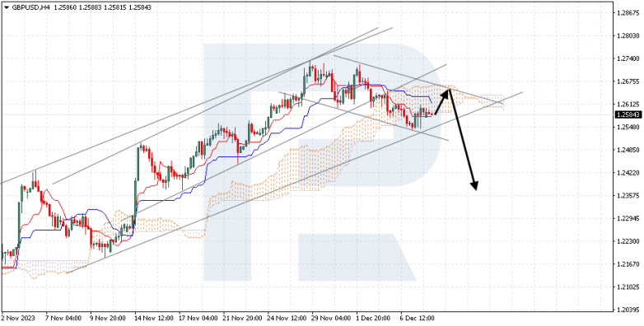Screen dimensions: 644x326
Task: Click the 9 Nov 20:00 time label
Action: [108, 319]
